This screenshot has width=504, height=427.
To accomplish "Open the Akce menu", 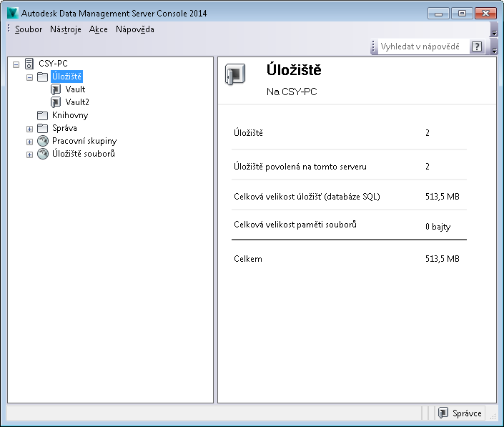I will [x=99, y=29].
